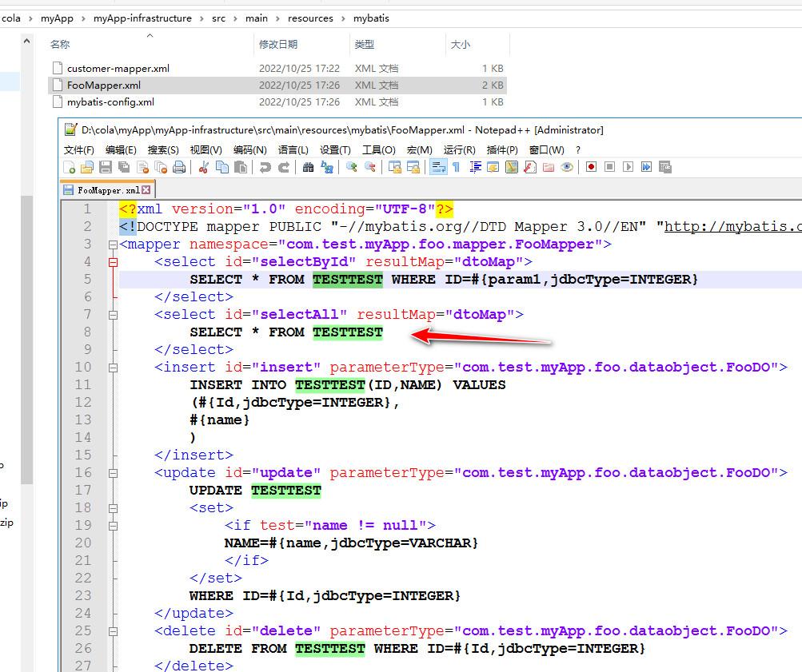Toggle synchronized horizontal scrolling icon
Viewport: 802px width, 672px height.
(413, 167)
